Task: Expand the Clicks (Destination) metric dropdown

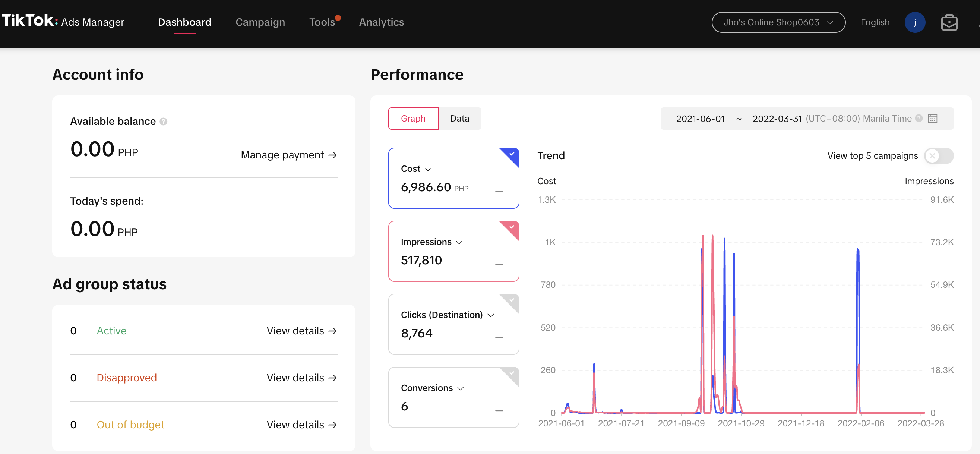Action: pos(491,315)
